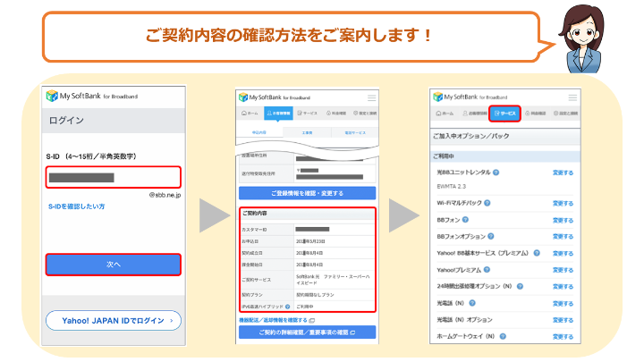Click the EWMTA 2.3 text
Image resolution: width=644 pixels, height=362 pixels.
pyautogui.click(x=452, y=186)
